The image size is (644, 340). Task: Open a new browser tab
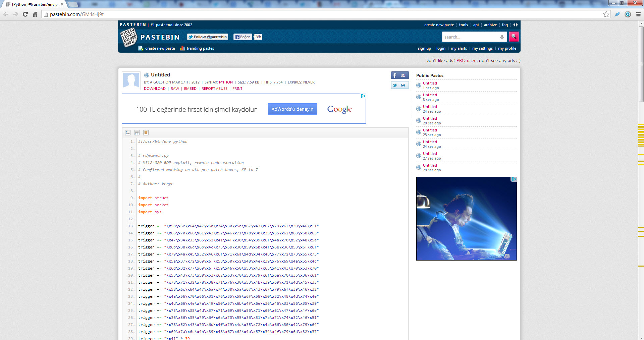(73, 4)
